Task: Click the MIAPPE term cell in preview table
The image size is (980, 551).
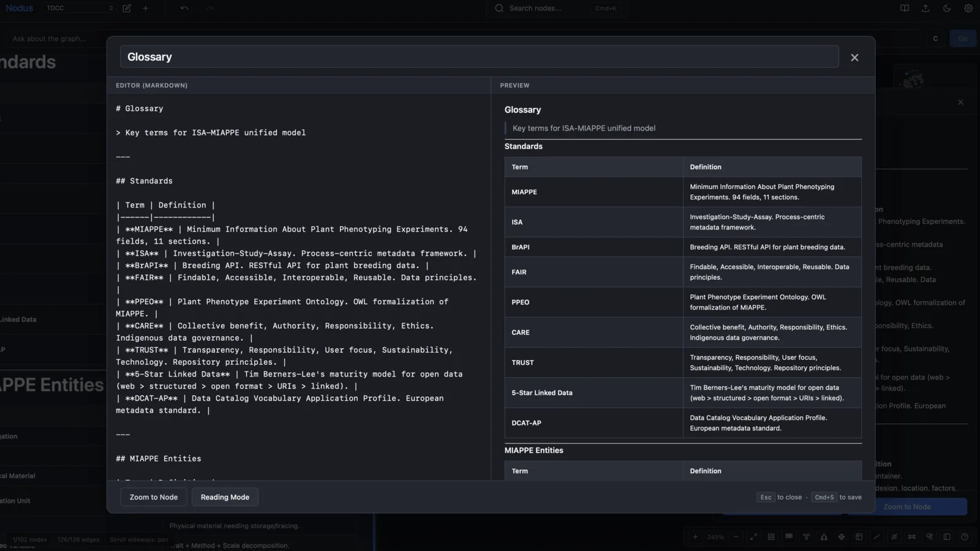Action: (594, 192)
